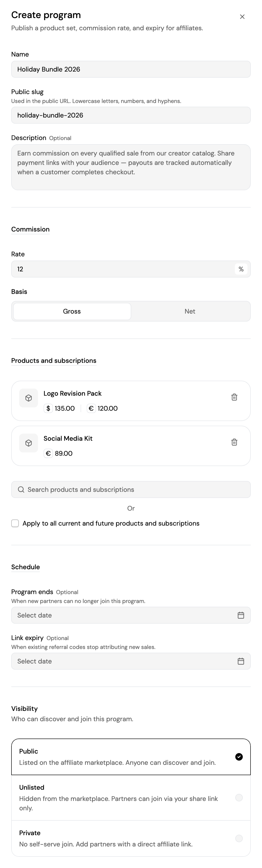
Task: Select the Private visibility option
Action: tap(131, 838)
